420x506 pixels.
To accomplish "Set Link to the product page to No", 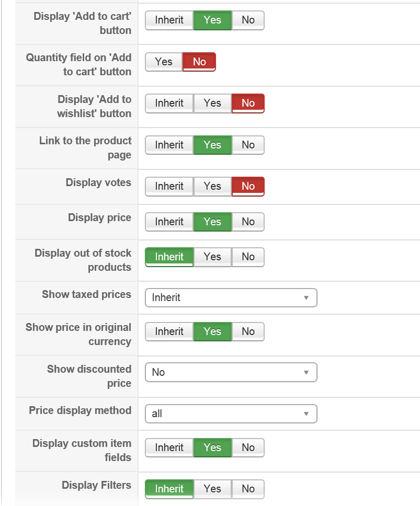I will pyautogui.click(x=248, y=145).
